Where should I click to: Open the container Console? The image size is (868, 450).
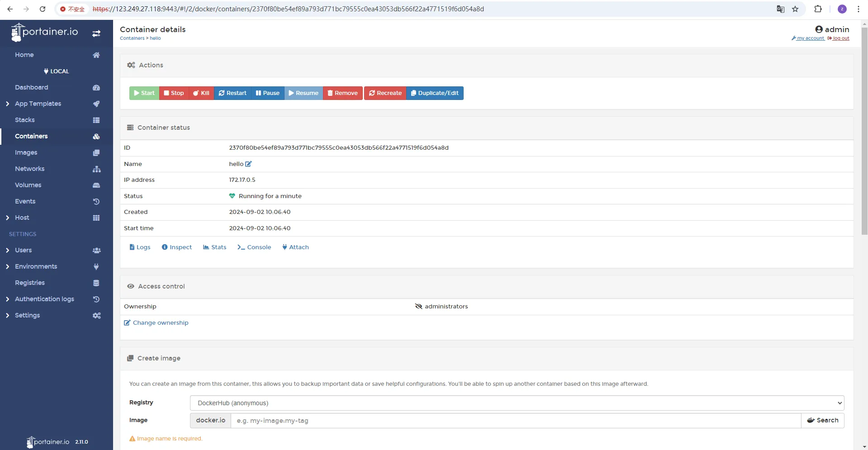point(254,247)
